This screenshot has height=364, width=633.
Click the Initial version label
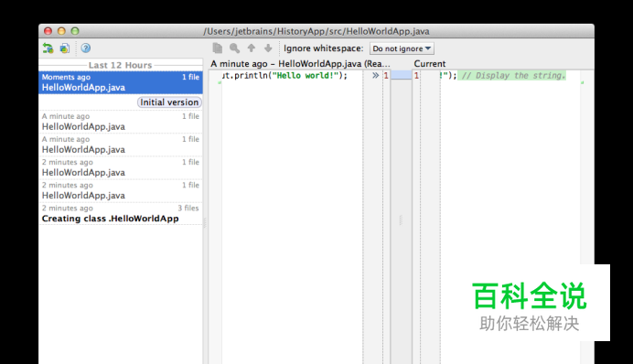(x=169, y=102)
